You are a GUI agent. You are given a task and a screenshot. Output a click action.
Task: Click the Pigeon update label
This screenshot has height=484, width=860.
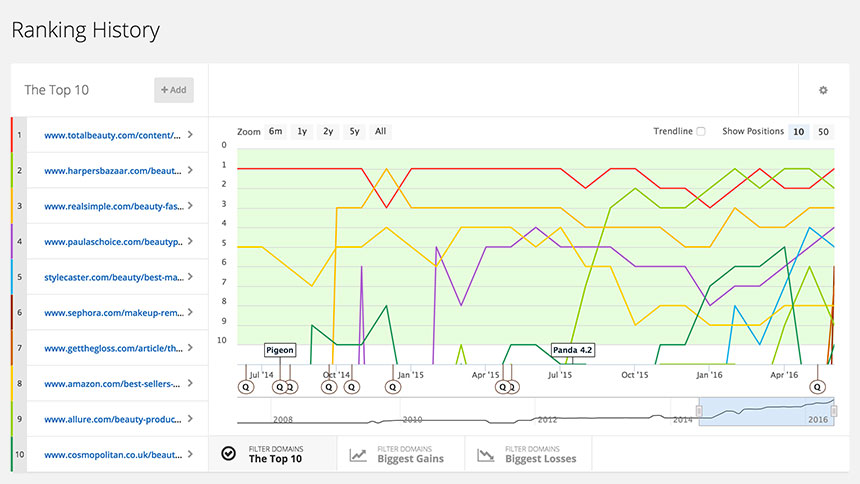point(280,350)
